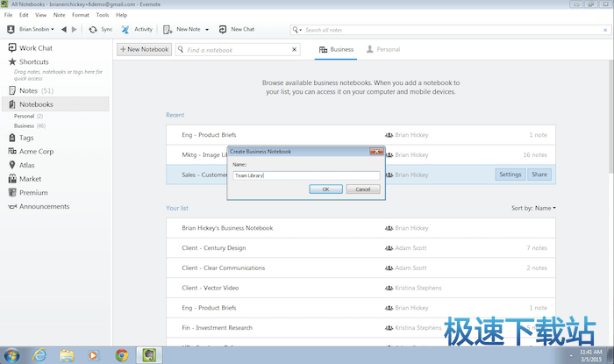Click the New Note icon
Viewport: 614px width, 364px height.
pyautogui.click(x=168, y=29)
